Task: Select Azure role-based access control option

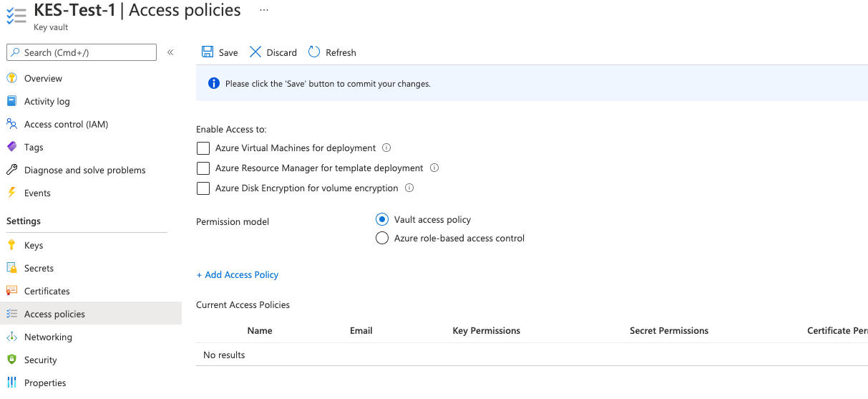Action: (382, 239)
